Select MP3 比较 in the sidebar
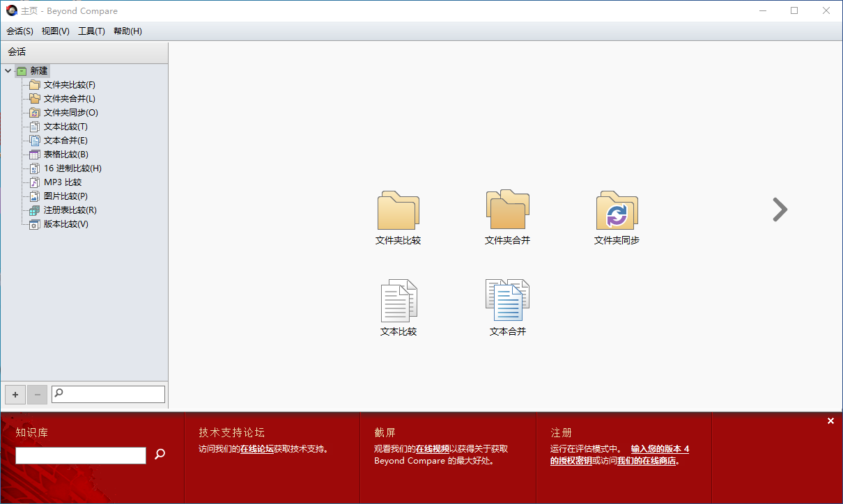Viewport: 843px width, 504px height. (x=62, y=182)
